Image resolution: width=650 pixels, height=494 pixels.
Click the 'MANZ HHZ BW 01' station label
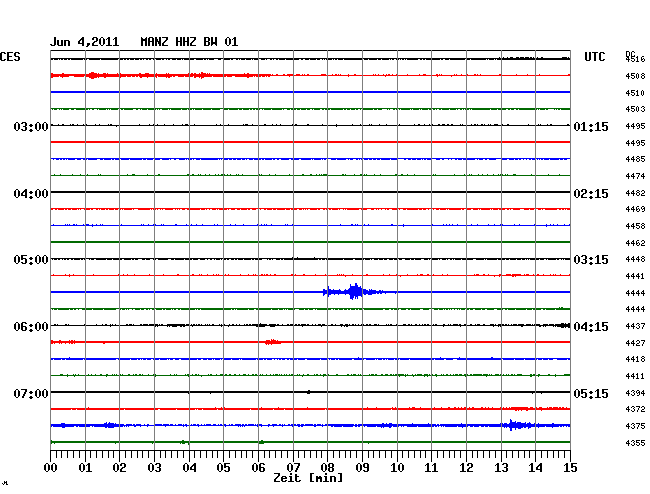coord(189,42)
